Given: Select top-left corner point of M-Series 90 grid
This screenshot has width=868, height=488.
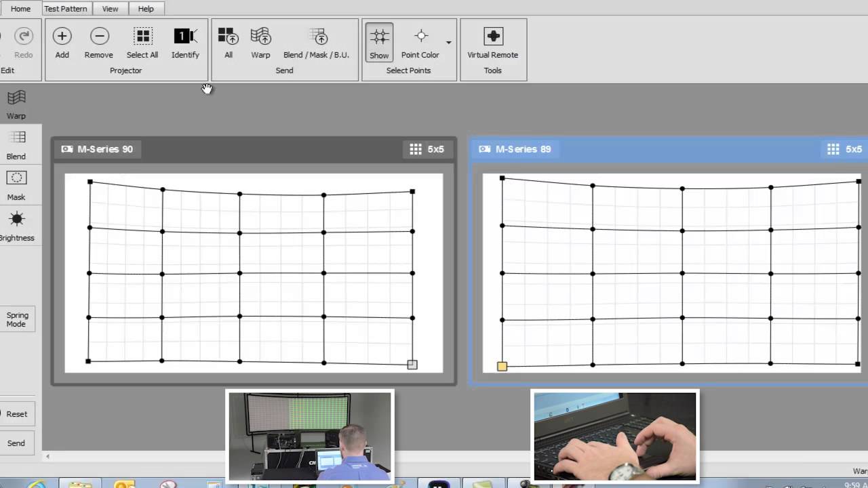Looking at the screenshot, I should [x=90, y=182].
